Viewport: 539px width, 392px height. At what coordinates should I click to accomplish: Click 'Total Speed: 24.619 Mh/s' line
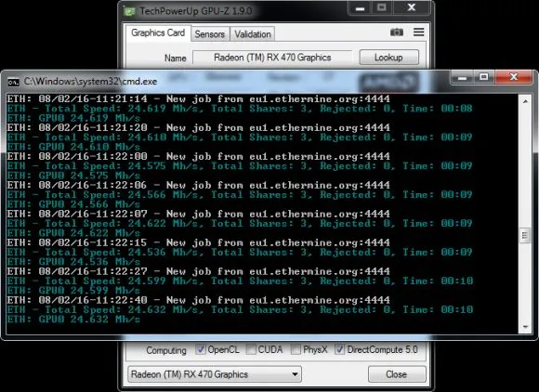(240, 109)
